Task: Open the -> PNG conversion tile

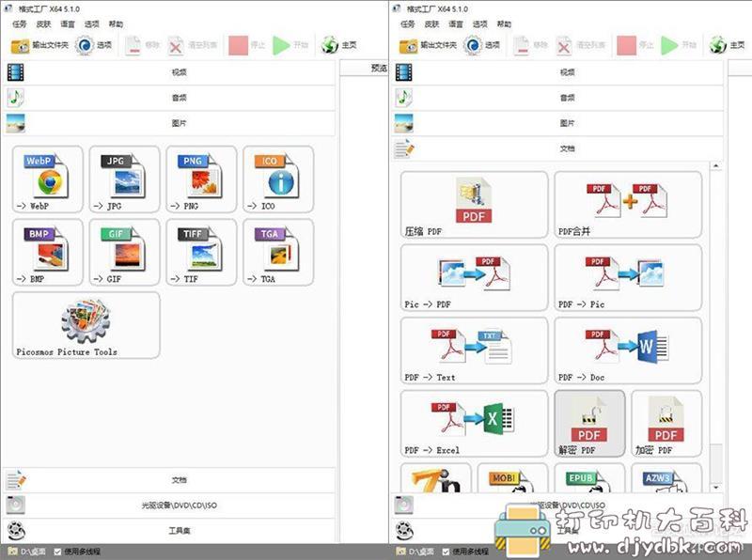Action: 201,179
